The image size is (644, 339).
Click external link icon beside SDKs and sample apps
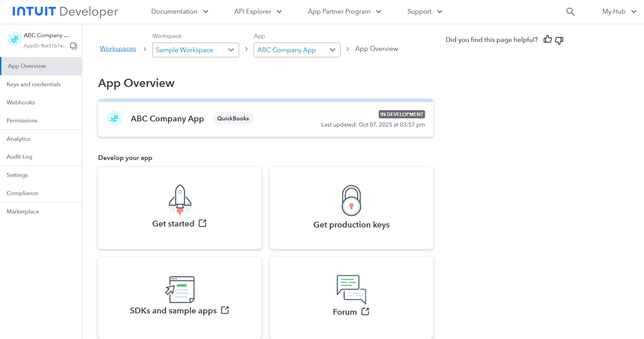coord(225,310)
